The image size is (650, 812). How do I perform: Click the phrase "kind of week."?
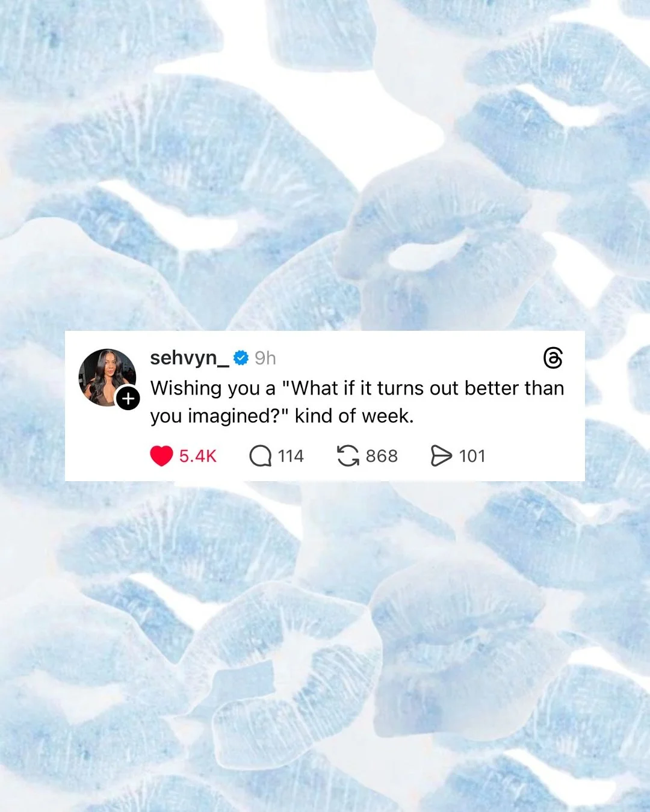[x=354, y=416]
